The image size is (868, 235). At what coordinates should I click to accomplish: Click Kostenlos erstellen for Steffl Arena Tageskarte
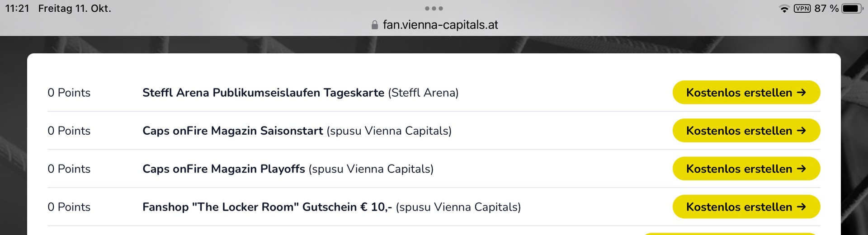click(746, 93)
